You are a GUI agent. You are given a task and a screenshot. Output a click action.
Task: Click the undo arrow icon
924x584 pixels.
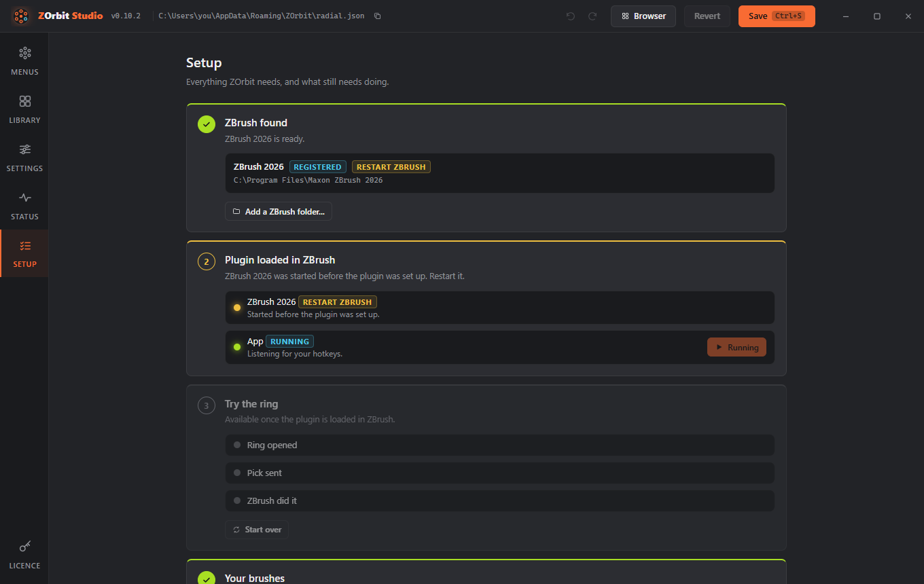[570, 16]
